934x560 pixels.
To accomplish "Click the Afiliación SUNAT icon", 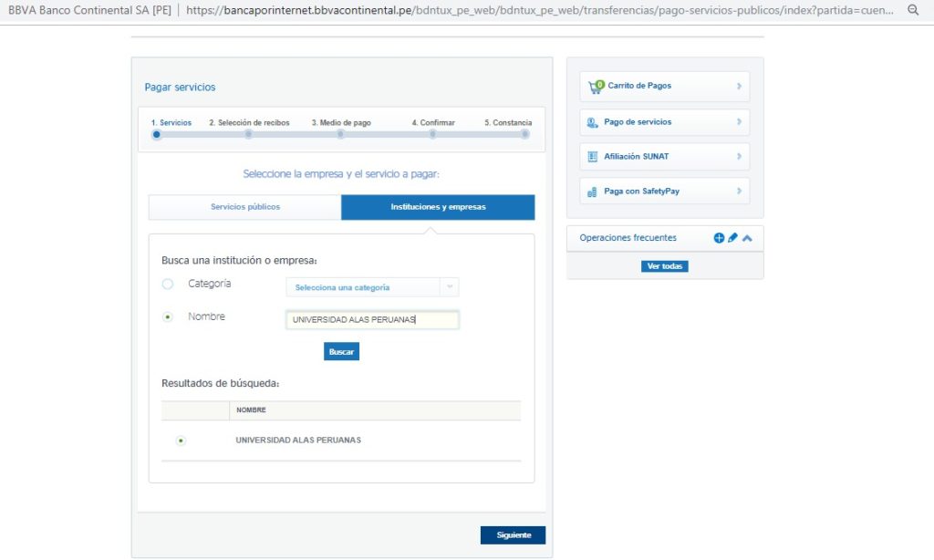I will coord(593,157).
